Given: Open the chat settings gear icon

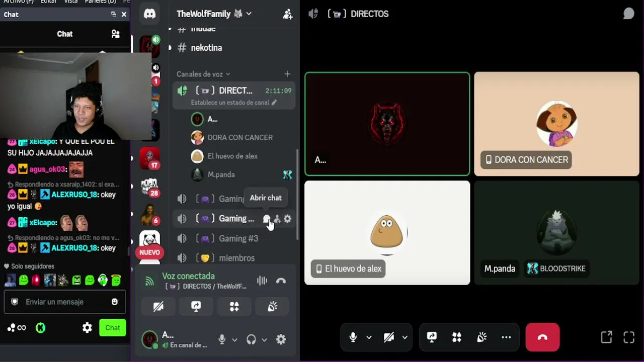Looking at the screenshot, I should pos(87,328).
